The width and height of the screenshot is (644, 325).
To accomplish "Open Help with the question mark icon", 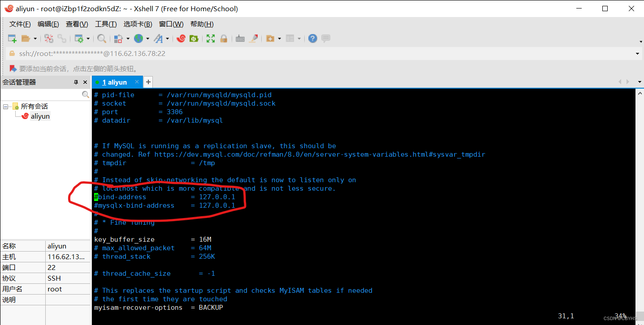I will 312,38.
